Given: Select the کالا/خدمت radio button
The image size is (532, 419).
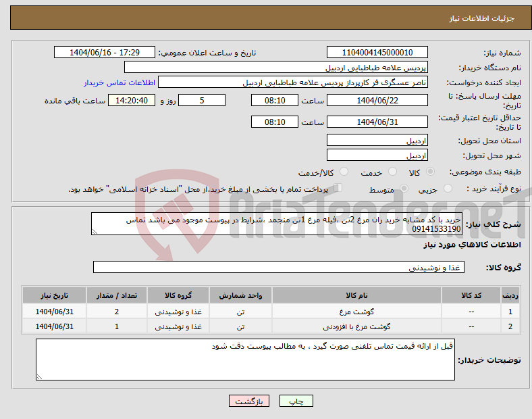Looking at the screenshot, I should click(344, 172).
